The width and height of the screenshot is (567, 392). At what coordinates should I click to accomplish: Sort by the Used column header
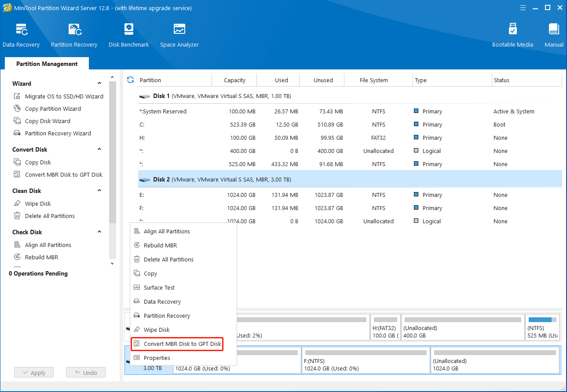[278, 80]
